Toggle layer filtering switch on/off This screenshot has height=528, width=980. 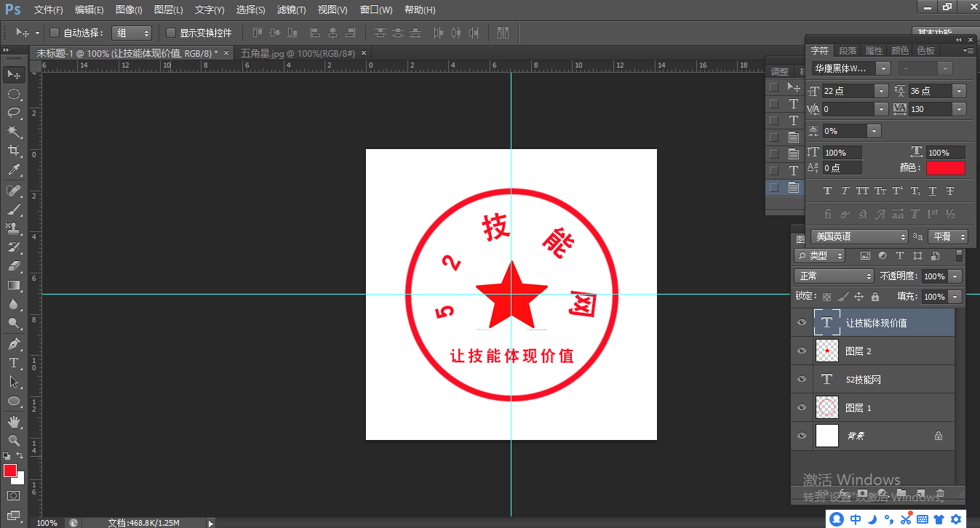pyautogui.click(x=959, y=255)
